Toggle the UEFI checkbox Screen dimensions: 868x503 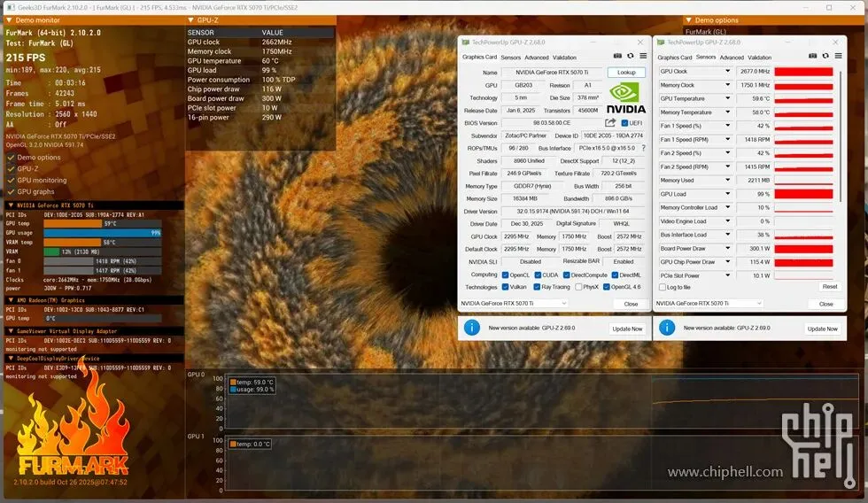coord(624,123)
